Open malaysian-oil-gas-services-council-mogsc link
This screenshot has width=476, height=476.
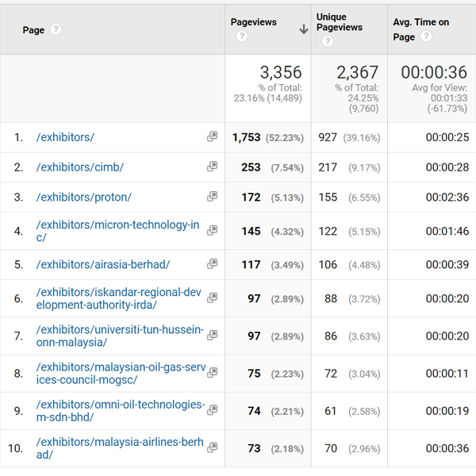pyautogui.click(x=119, y=374)
